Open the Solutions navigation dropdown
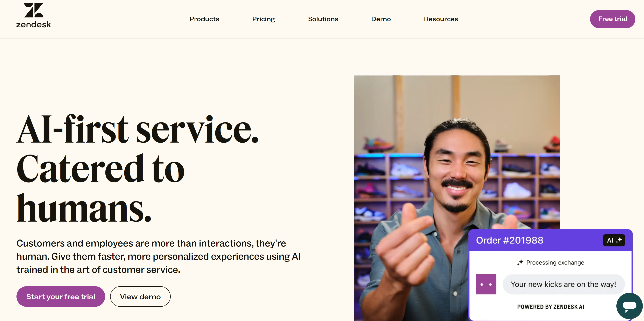 coord(323,19)
